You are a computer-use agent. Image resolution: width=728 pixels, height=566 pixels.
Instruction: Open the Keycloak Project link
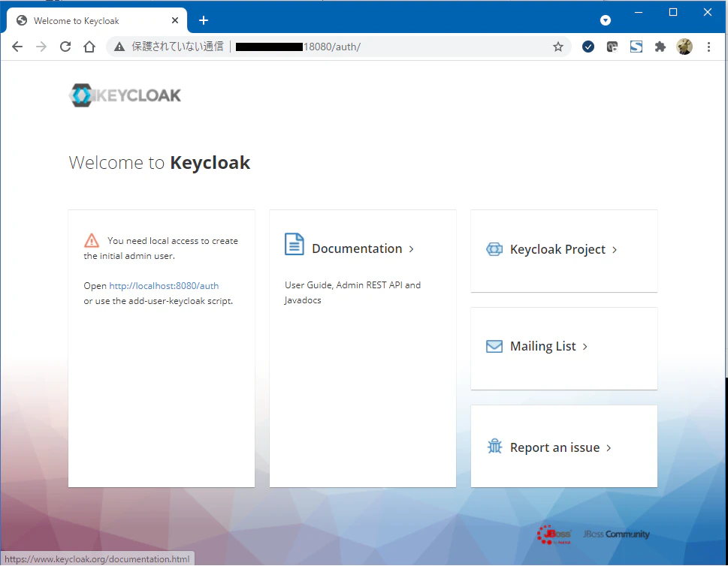tap(557, 250)
